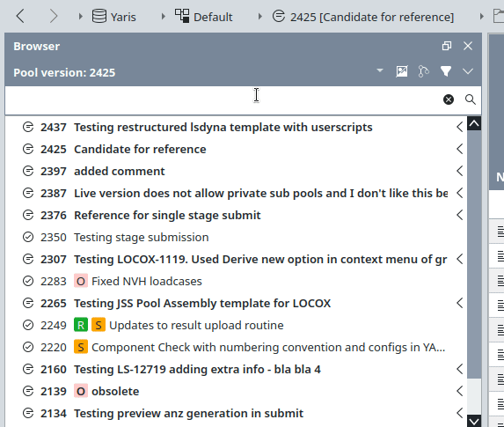Open the Yaris breadcrumb item
The image size is (504, 427).
coord(113,17)
